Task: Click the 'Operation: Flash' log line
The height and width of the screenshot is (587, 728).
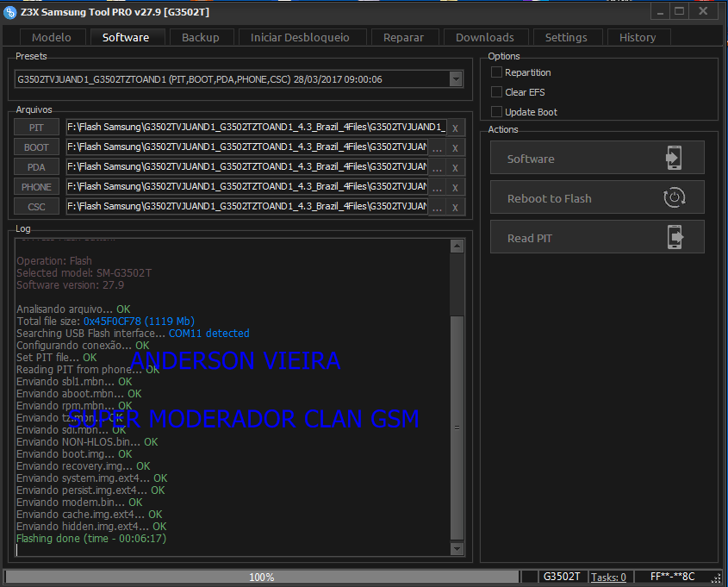Action: (54, 261)
